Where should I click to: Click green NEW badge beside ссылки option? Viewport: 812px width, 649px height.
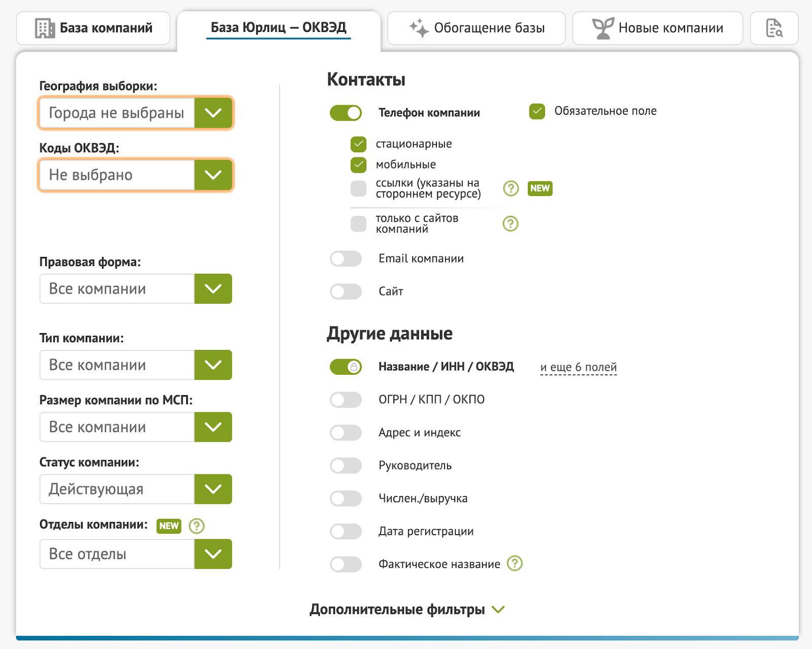(x=540, y=188)
